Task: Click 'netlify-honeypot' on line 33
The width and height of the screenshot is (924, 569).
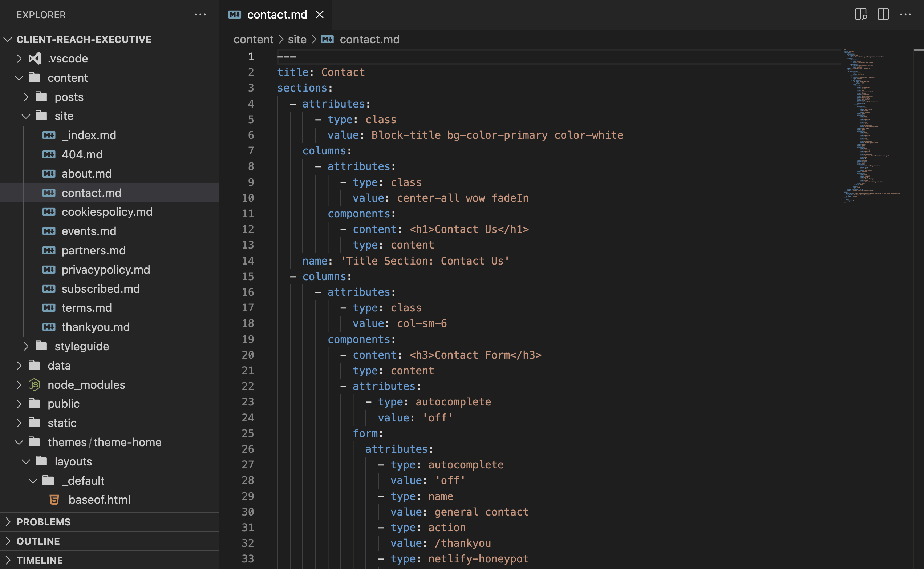Action: point(478,559)
